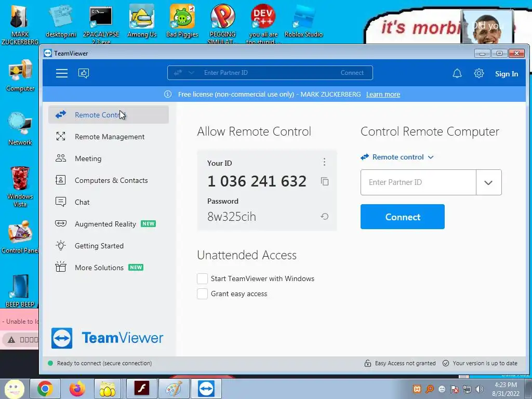
Task: Open the TeamViewer hamburger menu
Action: click(62, 73)
